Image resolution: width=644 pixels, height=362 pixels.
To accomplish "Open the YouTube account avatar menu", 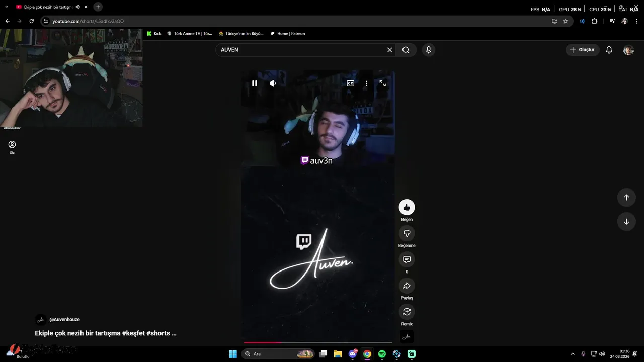I will 628,50.
